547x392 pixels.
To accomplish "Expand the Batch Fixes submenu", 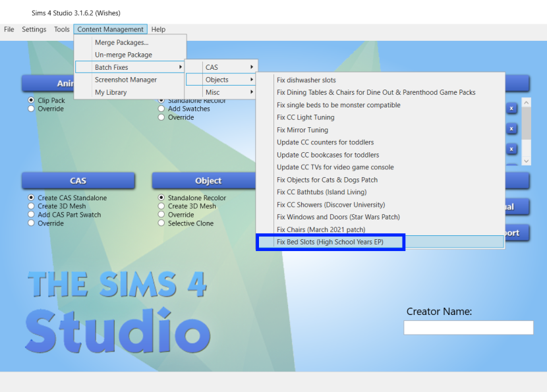I will point(129,67).
